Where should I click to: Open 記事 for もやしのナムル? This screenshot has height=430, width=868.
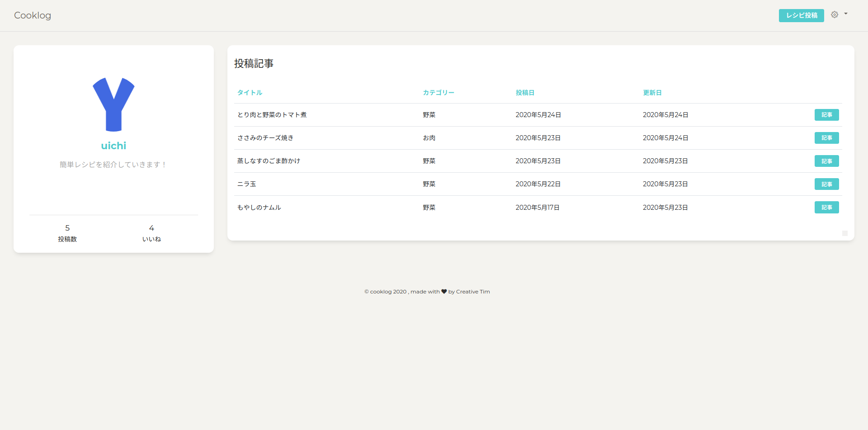(826, 207)
